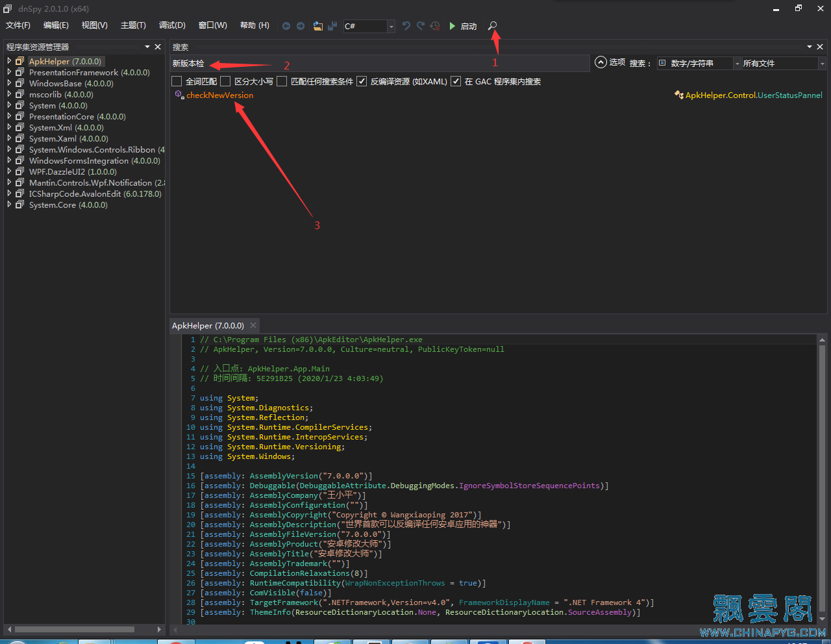Click the green start debugging arrow

click(x=453, y=26)
